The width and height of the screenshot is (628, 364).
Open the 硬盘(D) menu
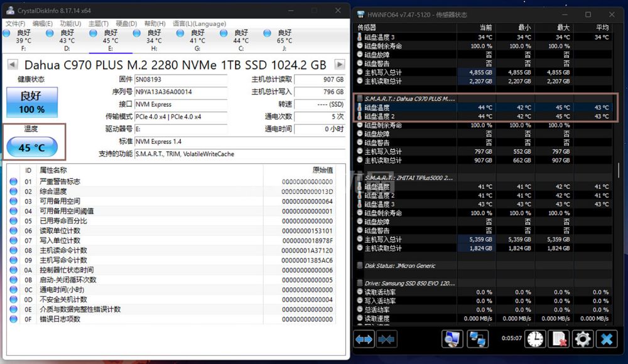(x=126, y=24)
